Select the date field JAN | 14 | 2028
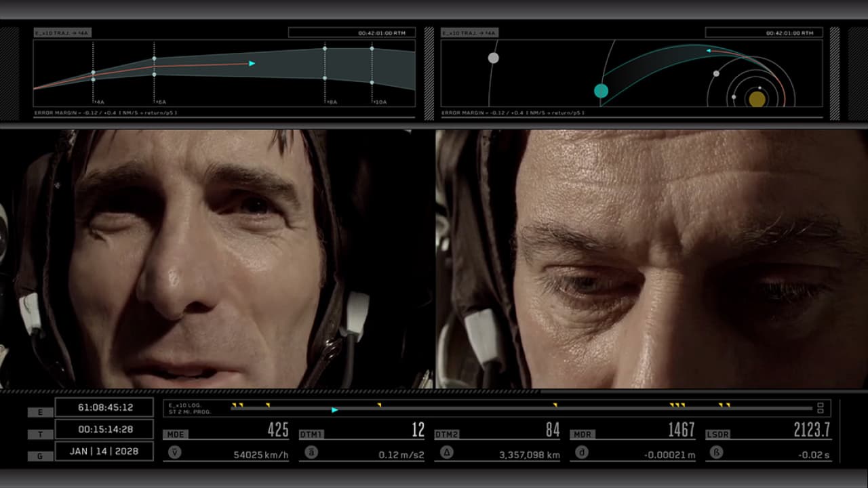The height and width of the screenshot is (488, 868). point(104,451)
